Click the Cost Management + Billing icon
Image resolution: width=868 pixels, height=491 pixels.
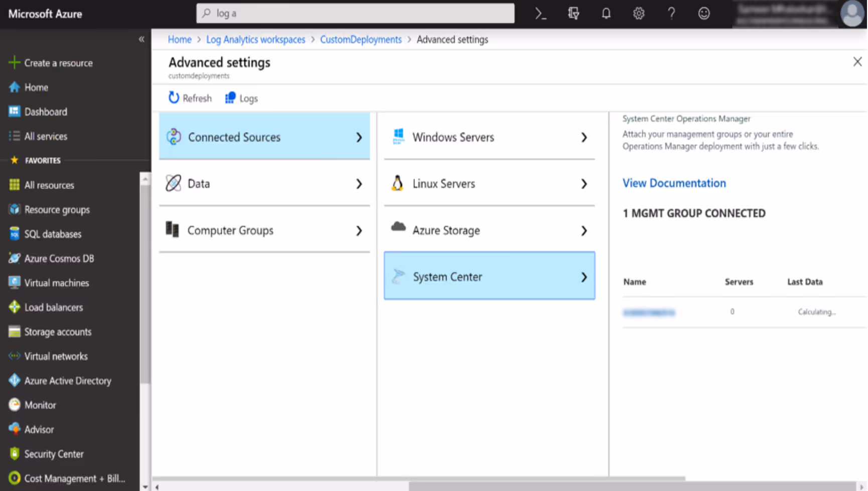14,478
